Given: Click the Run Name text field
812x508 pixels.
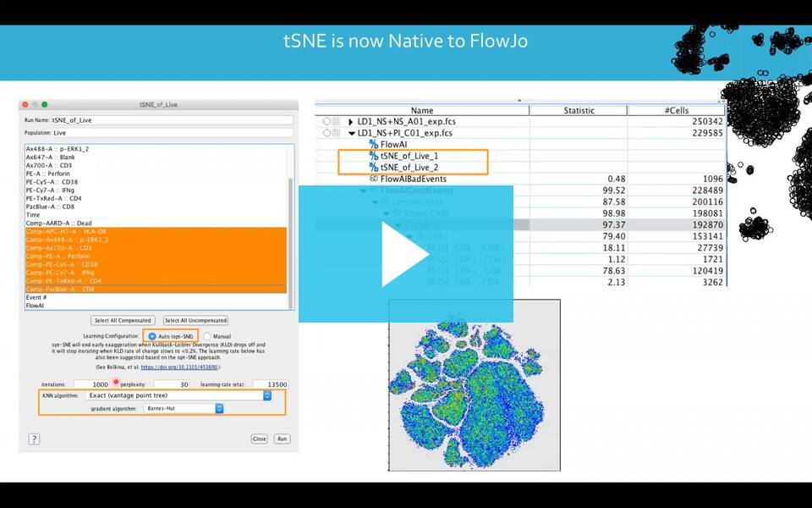Looking at the screenshot, I should coord(172,119).
